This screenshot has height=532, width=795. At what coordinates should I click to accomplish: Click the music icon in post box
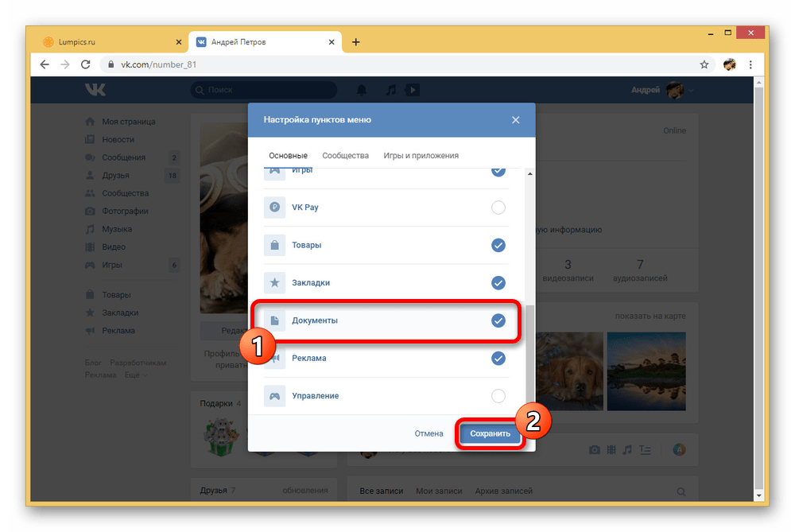tap(628, 450)
